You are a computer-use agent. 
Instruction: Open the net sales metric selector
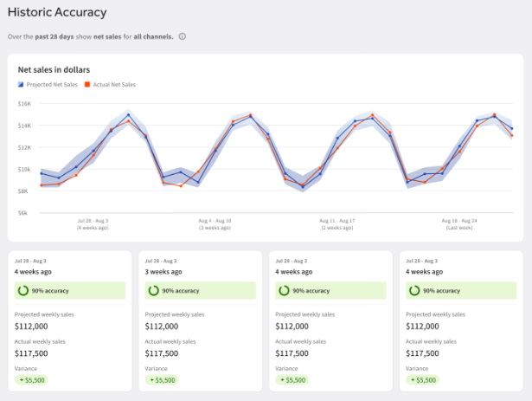click(111, 36)
